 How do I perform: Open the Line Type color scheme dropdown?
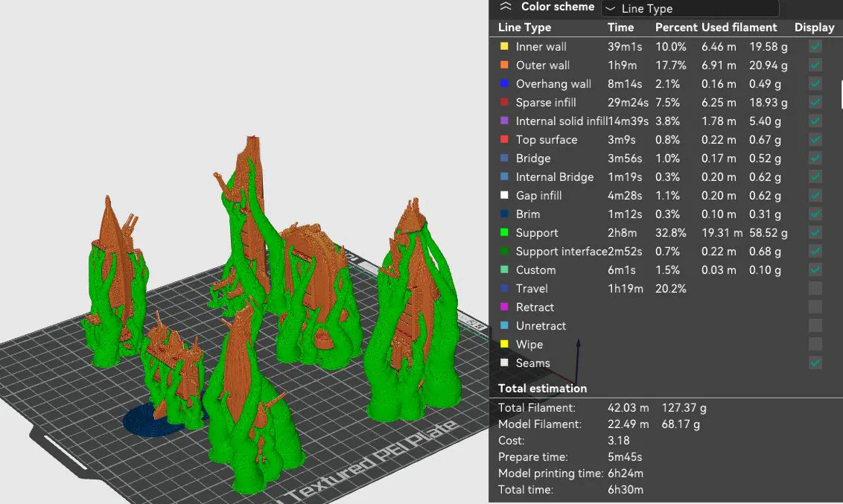(x=690, y=9)
